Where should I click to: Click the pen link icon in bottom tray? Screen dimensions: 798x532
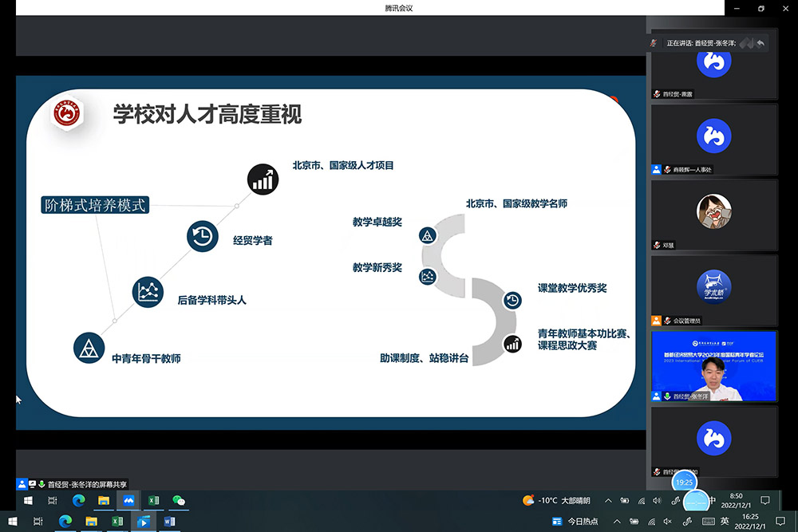[x=687, y=522]
